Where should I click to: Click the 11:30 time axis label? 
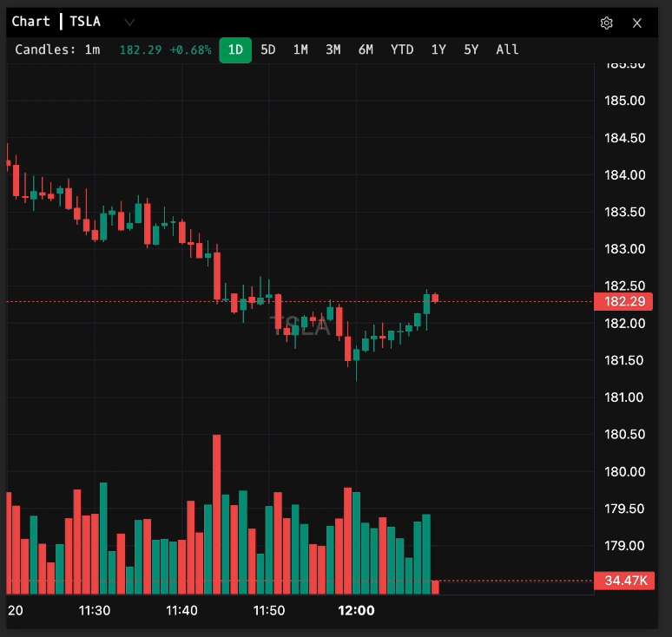coord(95,610)
